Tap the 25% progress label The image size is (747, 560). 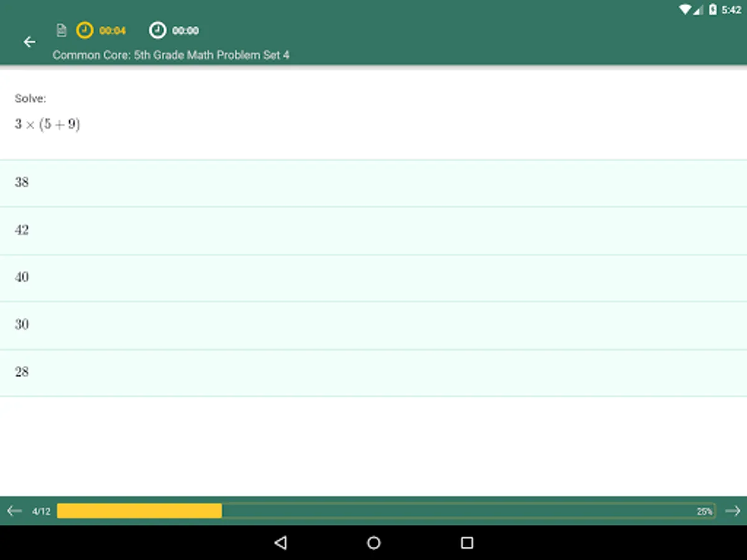[705, 511]
